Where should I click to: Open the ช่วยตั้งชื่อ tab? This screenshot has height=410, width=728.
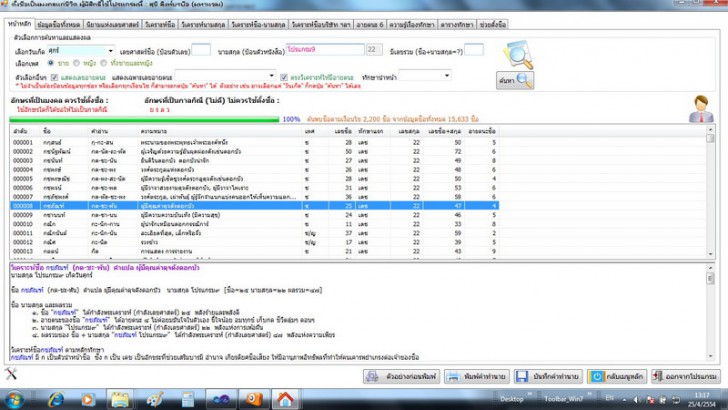(x=493, y=24)
